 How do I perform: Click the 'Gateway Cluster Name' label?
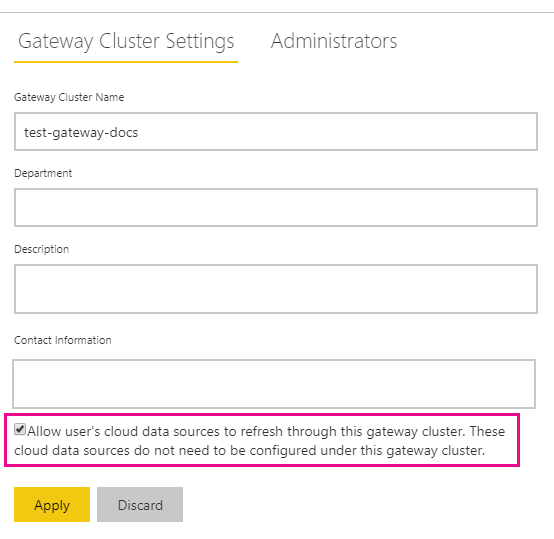69,97
